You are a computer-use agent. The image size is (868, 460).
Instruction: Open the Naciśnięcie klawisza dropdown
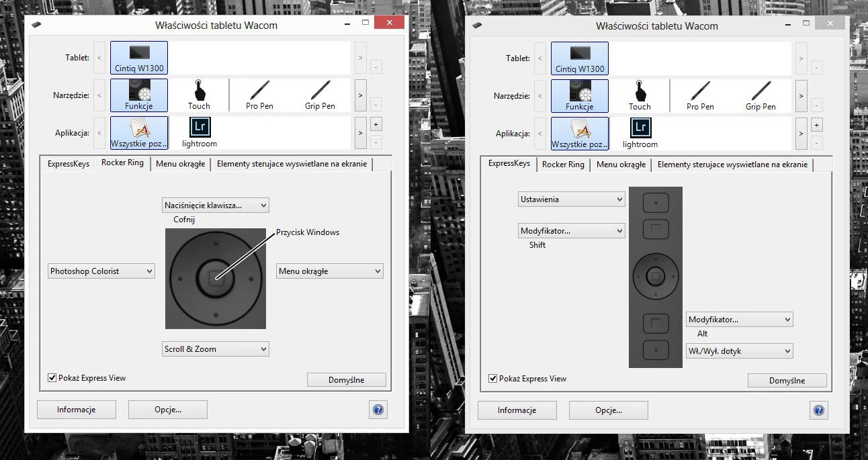(215, 205)
